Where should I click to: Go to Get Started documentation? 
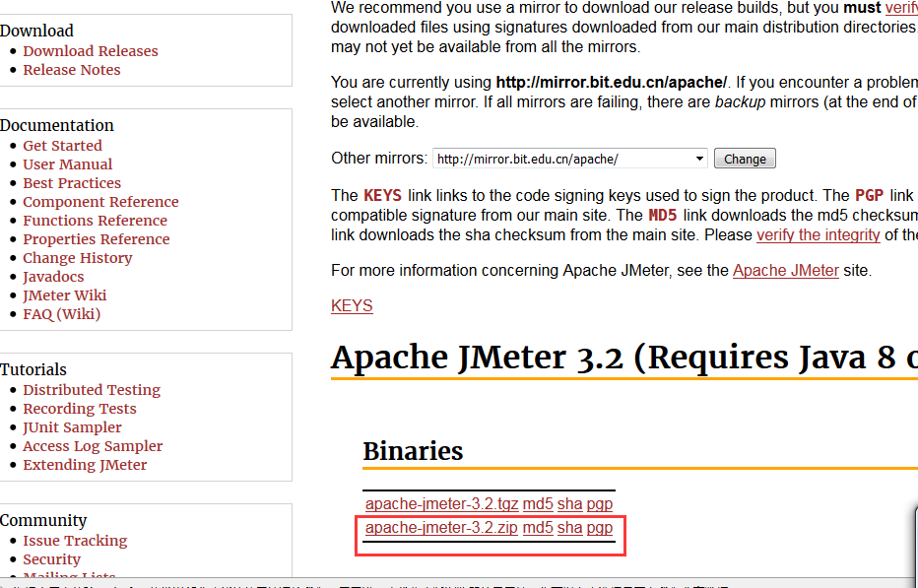click(x=62, y=145)
